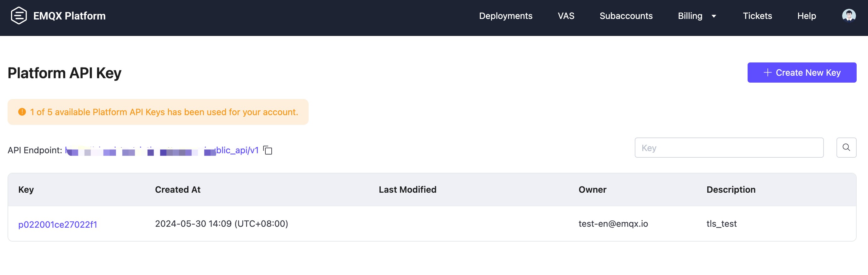This screenshot has height=275, width=868.
Task: Open the user avatar profile menu
Action: click(x=848, y=15)
